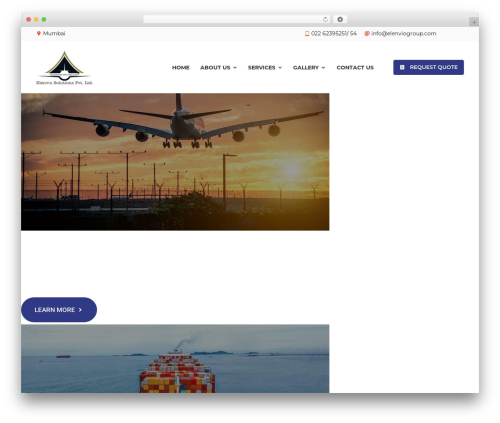Click the LEARN MORE button
500x423 pixels.
(59, 310)
